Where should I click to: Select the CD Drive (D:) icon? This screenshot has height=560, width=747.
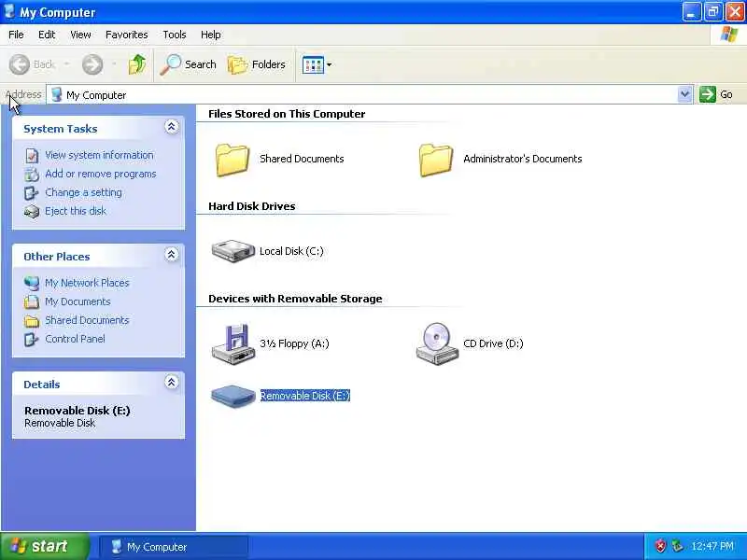pos(436,343)
